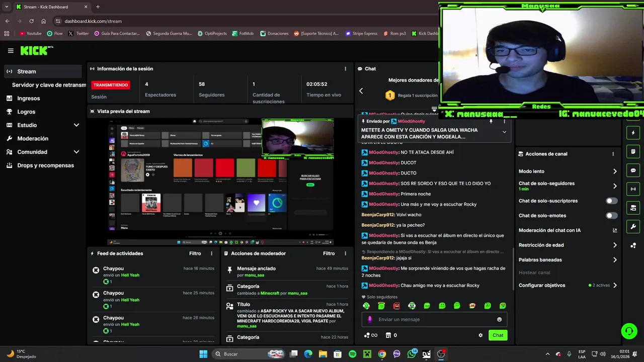Toggle Chat de solo-emotes switch
The width and height of the screenshot is (644, 362).
611,215
